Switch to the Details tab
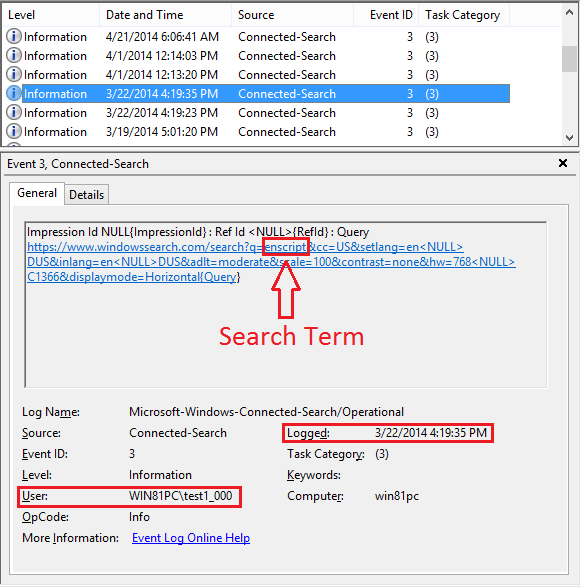 tap(87, 195)
